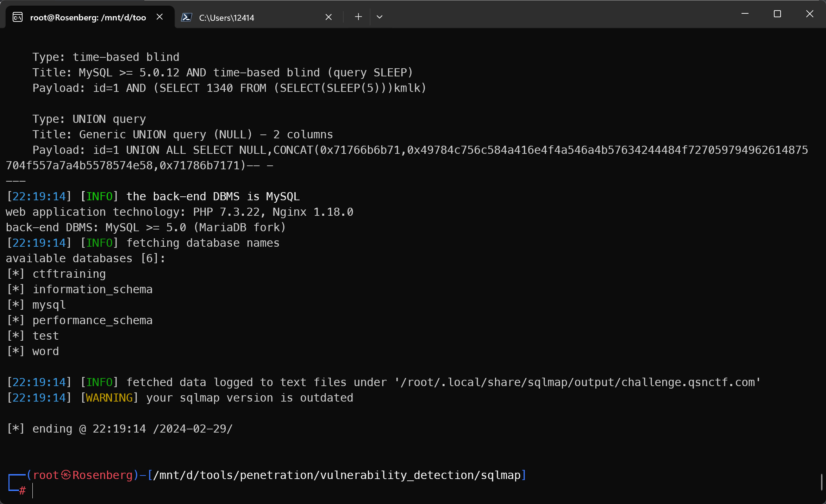Close the C:\Users\12414 PowerShell tab

(x=328, y=17)
